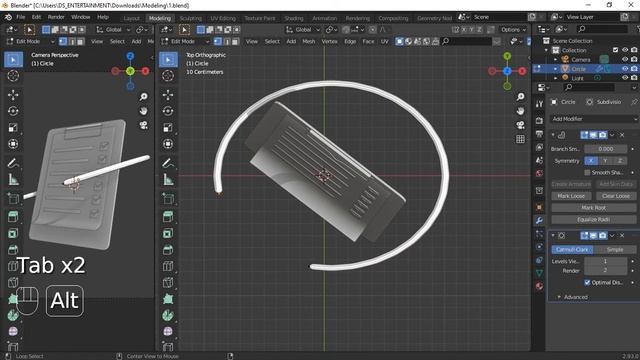This screenshot has width=640, height=360.
Task: Choose Simple subdivision type
Action: tap(615, 249)
